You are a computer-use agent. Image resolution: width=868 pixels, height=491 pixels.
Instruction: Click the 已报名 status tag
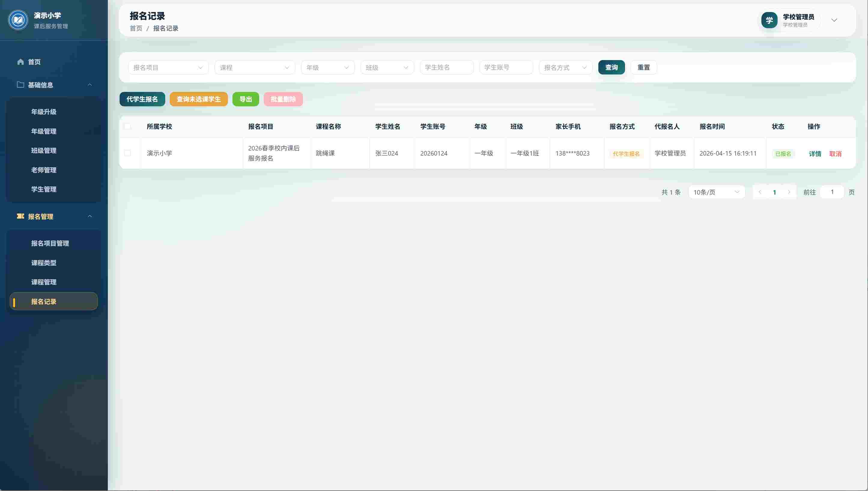[783, 154]
